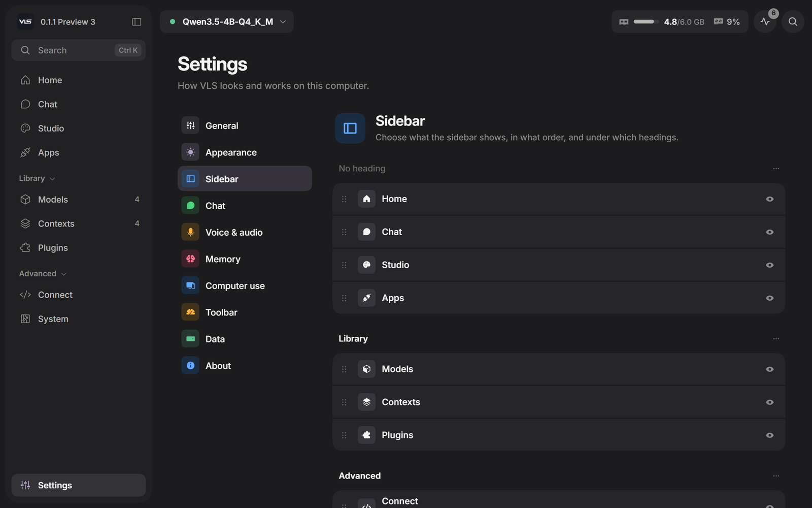Click the blue Sidebar section header icon
812x508 pixels.
[x=350, y=128]
